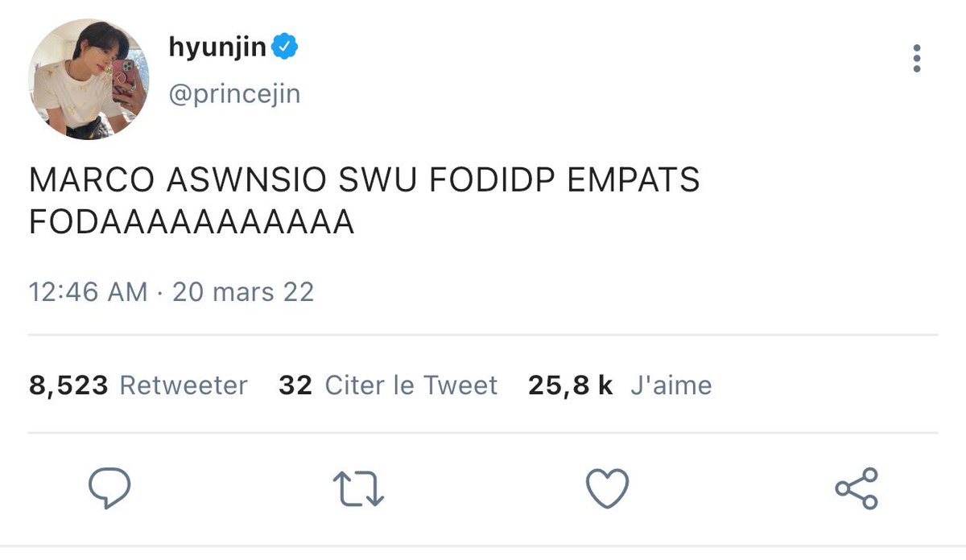Click the 12:46 AM timestamp
Screen dimensions: 966x560
pyautogui.click(x=89, y=291)
